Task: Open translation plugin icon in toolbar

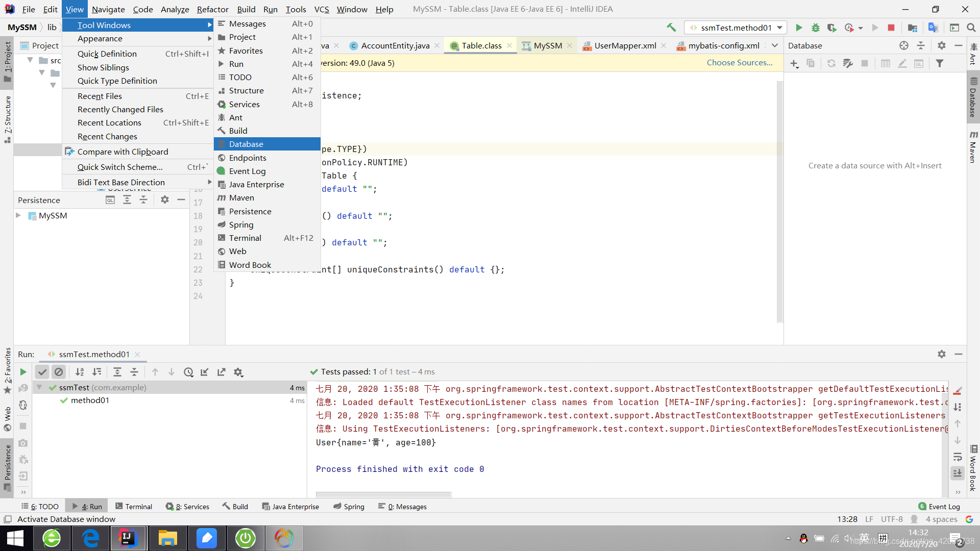Action: [933, 28]
